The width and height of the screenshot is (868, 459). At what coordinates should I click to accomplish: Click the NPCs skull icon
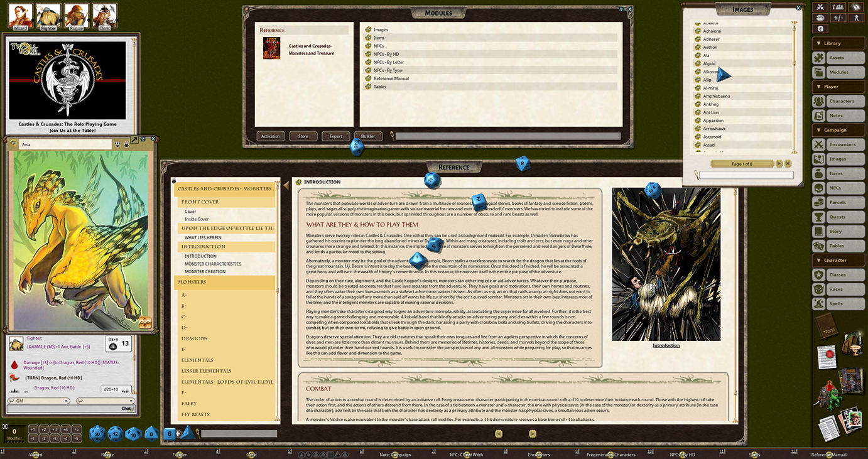click(818, 188)
